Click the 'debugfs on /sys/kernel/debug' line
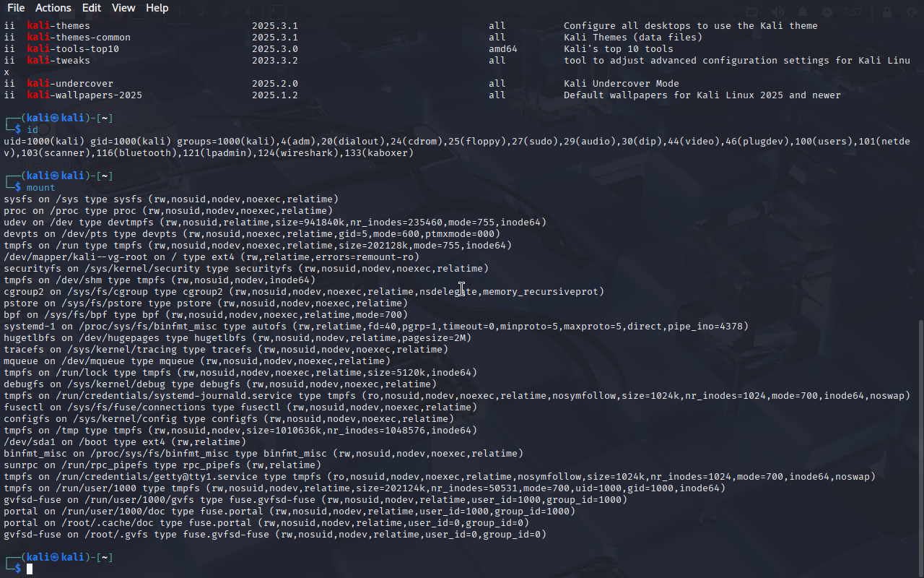 click(220, 384)
